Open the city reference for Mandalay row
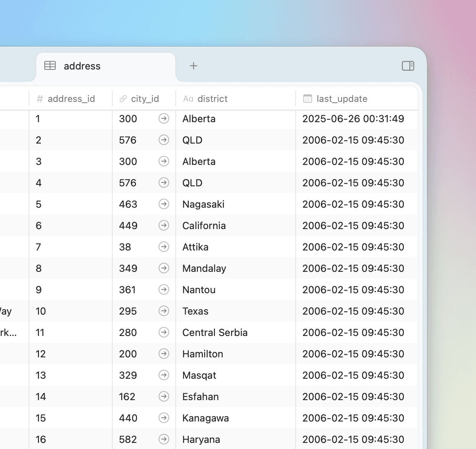The height and width of the screenshot is (449, 476). point(164,268)
